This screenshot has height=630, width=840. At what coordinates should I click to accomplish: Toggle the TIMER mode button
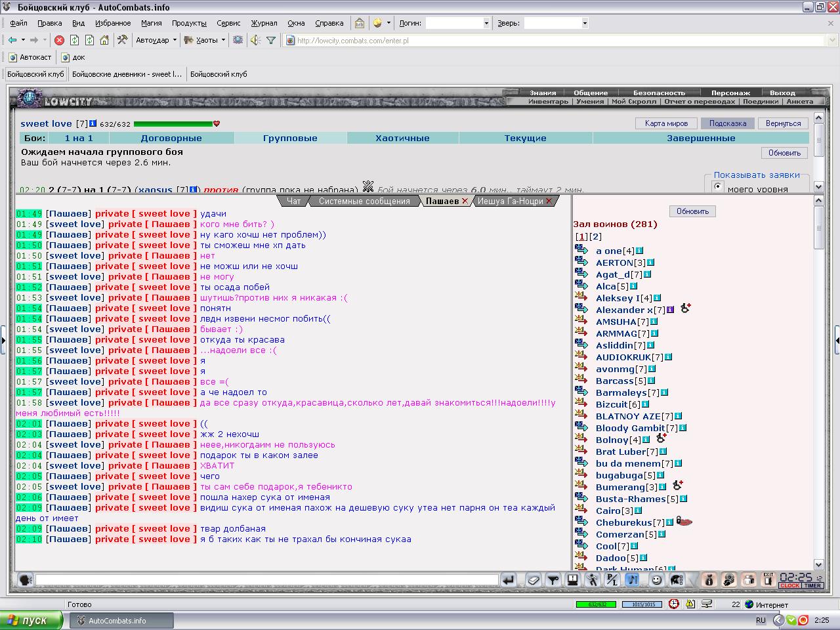click(x=812, y=585)
